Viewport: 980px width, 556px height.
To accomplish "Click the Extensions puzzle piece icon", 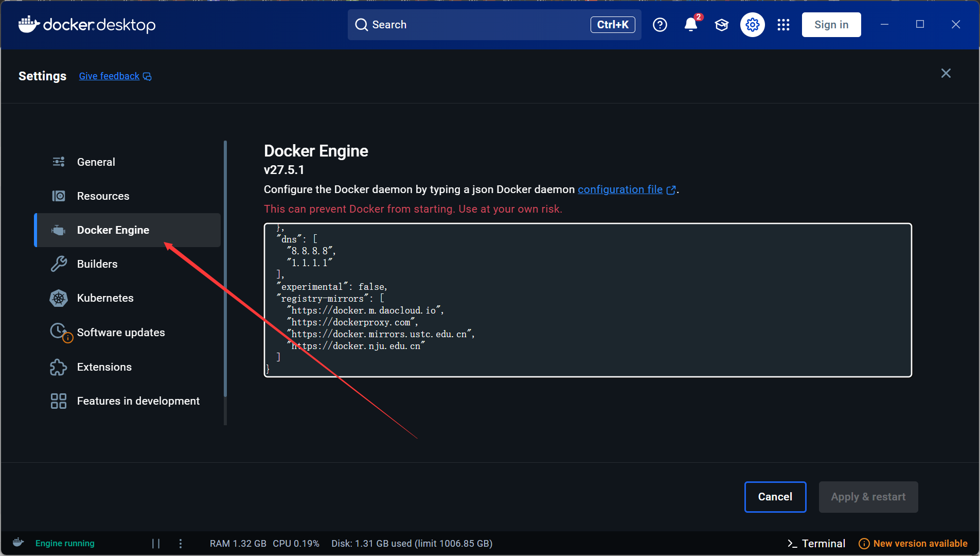I will 59,367.
